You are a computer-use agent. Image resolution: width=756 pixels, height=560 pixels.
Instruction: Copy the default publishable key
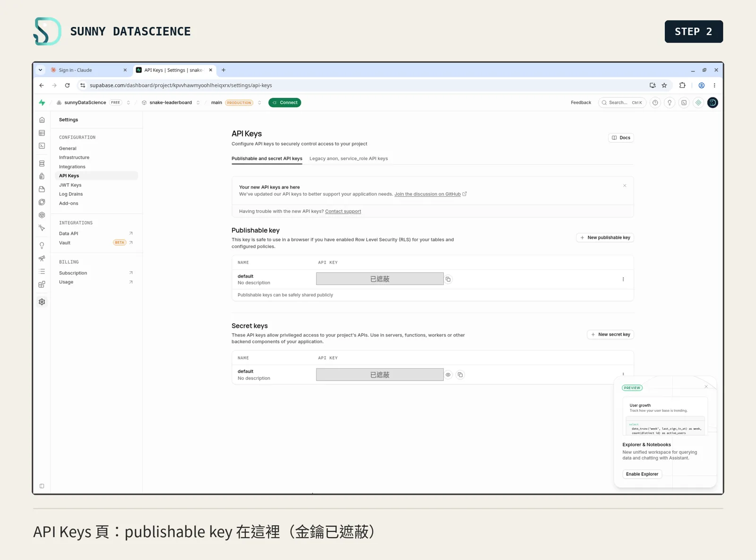[x=448, y=279]
